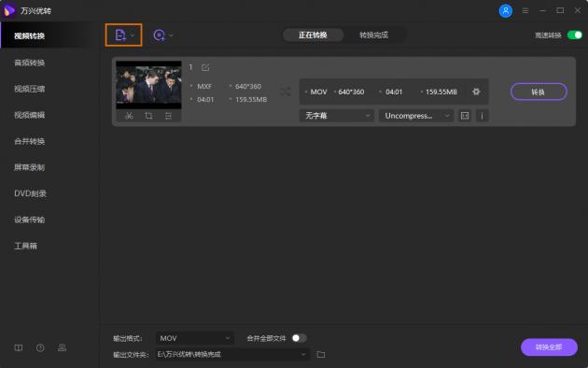The height and width of the screenshot is (368, 588).
Task: Switch to the 转换完成 tab
Action: point(373,35)
